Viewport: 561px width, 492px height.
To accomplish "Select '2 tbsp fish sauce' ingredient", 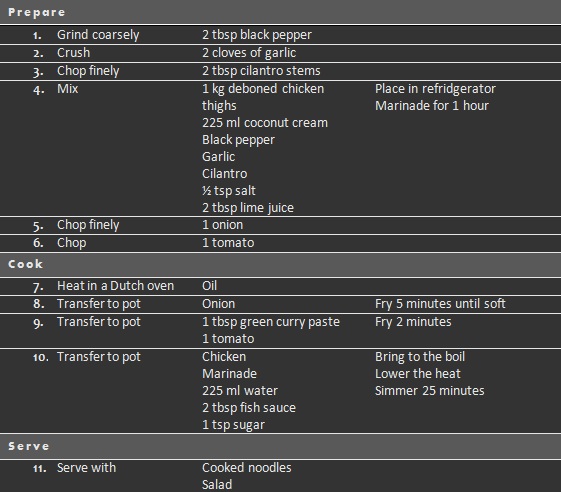I will 249,408.
